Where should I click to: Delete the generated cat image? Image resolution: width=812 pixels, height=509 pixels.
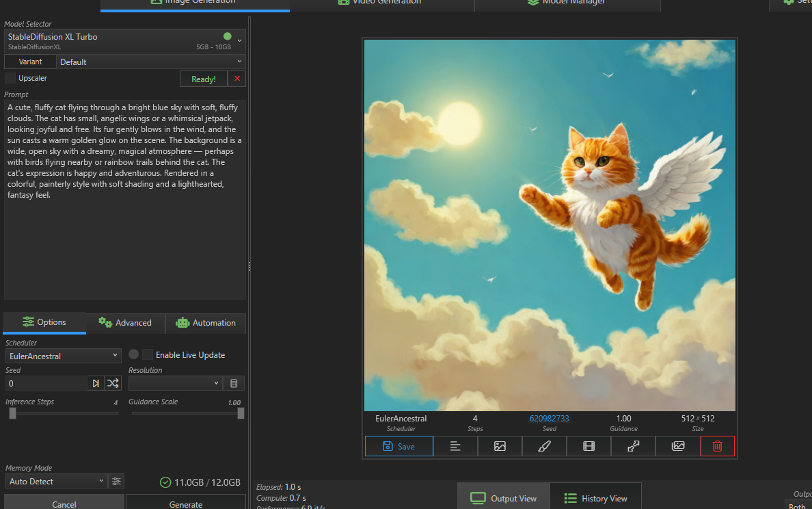717,446
